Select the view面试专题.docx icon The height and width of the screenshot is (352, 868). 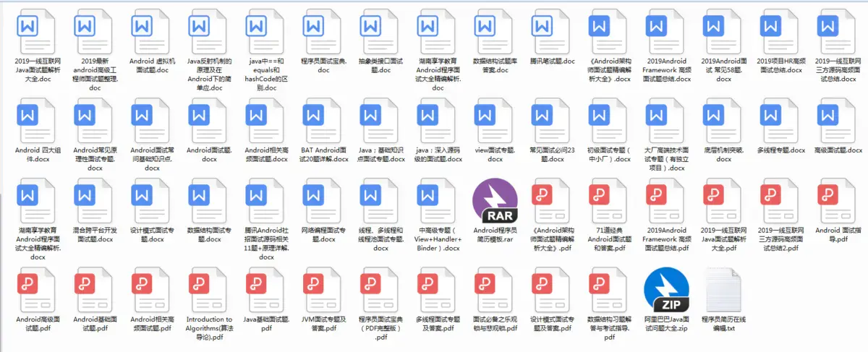(495, 122)
